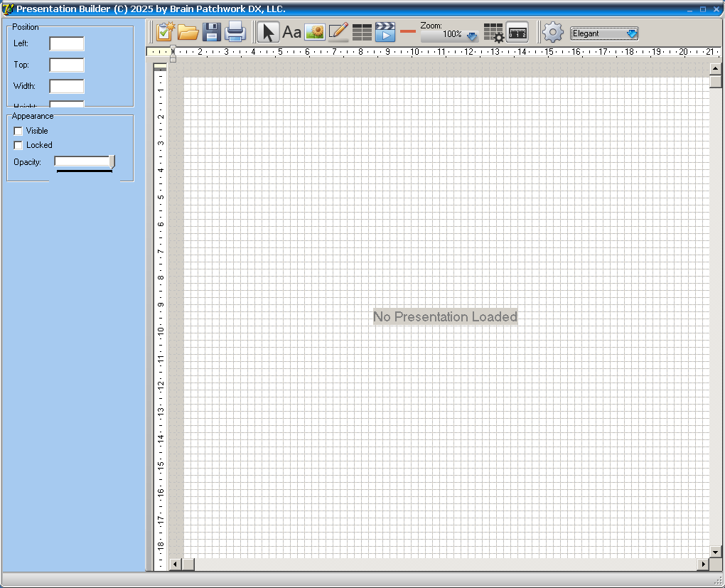The image size is (725, 588).
Task: Open settings with the gear button
Action: (x=553, y=32)
